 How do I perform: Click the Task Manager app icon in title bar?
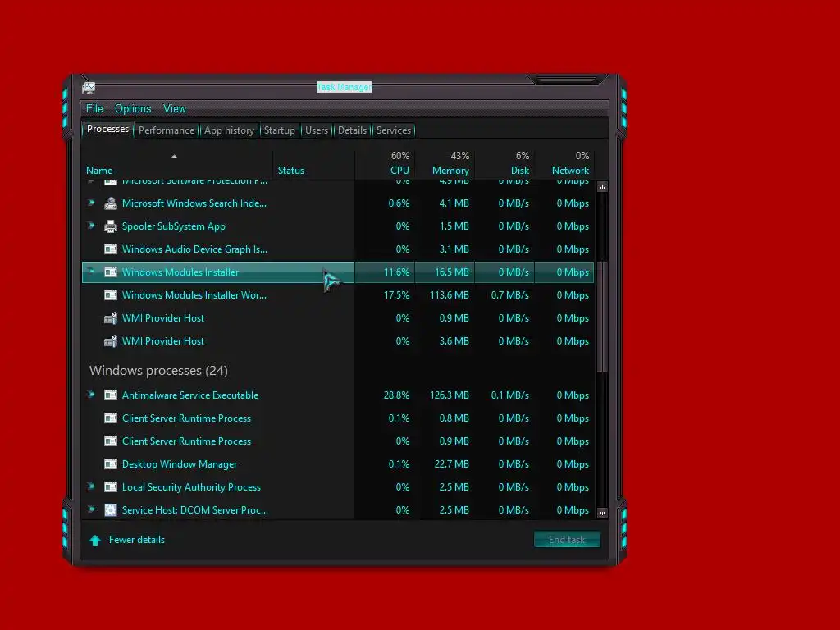pos(89,88)
